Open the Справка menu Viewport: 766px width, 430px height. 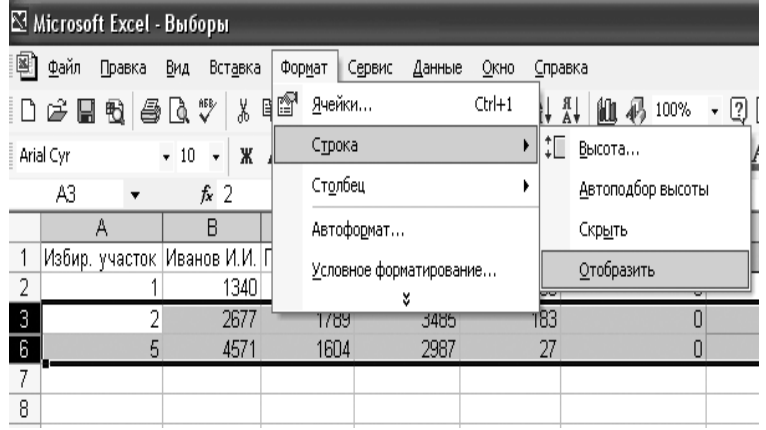pos(561,68)
